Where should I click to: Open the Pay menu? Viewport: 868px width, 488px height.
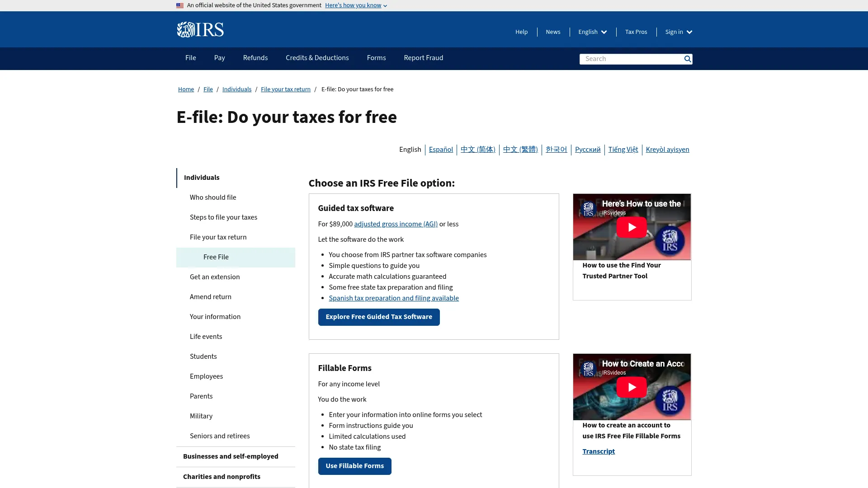(220, 58)
